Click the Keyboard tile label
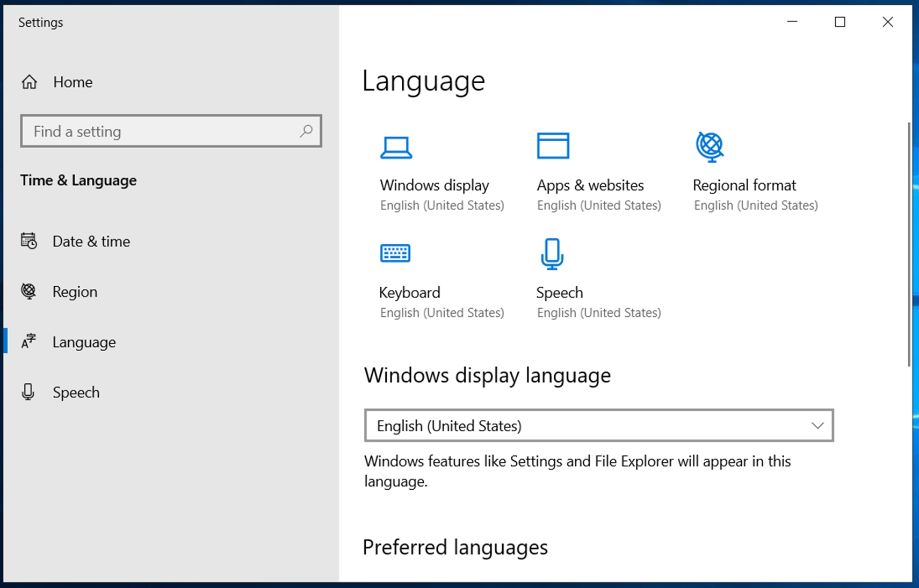 410,293
